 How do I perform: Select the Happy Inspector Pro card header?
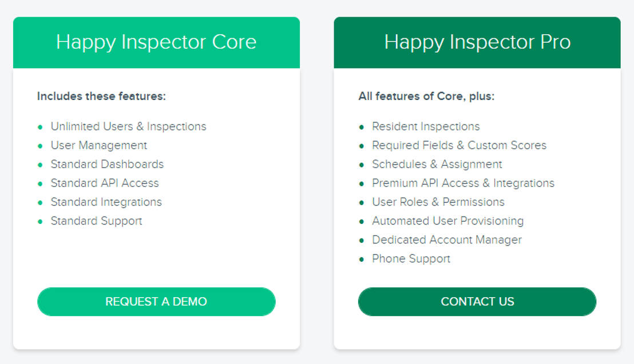point(477,42)
